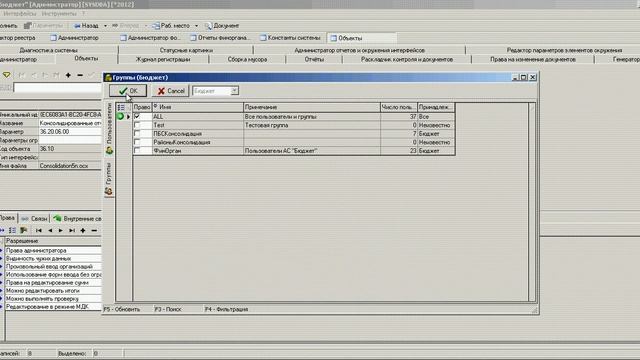
Task: Add permission with lower plus icon
Action: click(83, 231)
